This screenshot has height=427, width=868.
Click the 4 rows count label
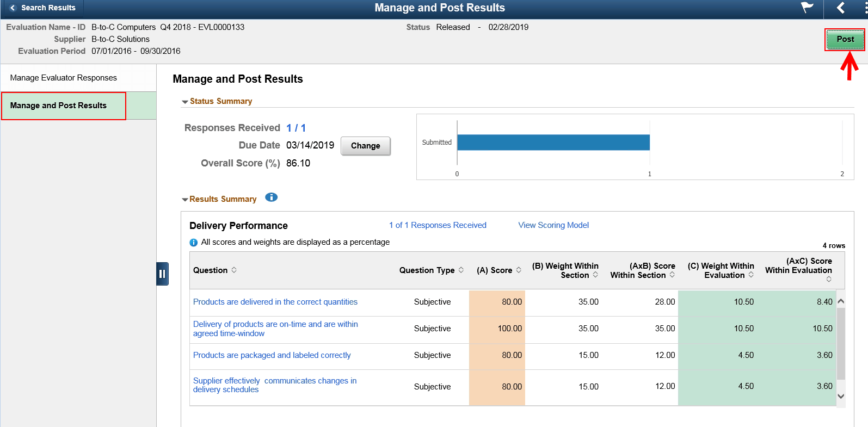834,246
